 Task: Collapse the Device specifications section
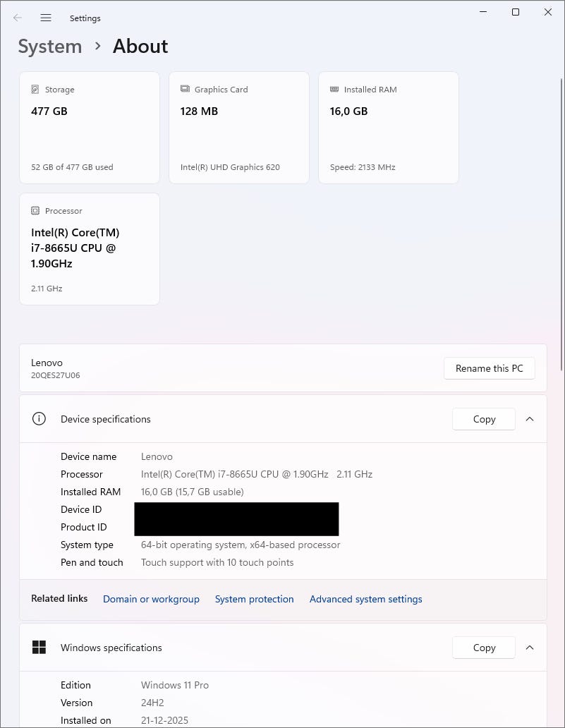(x=530, y=419)
